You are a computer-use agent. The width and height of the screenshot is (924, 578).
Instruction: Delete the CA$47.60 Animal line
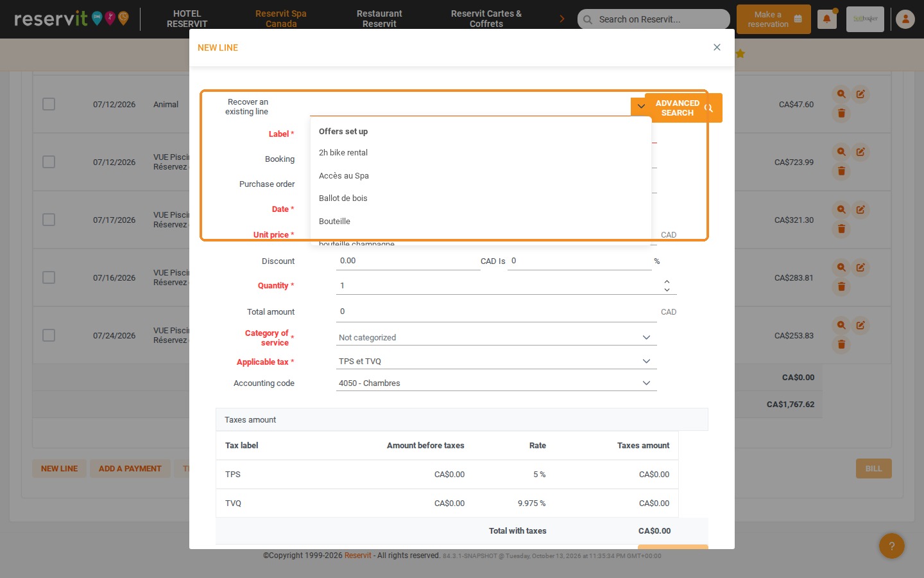click(x=841, y=114)
